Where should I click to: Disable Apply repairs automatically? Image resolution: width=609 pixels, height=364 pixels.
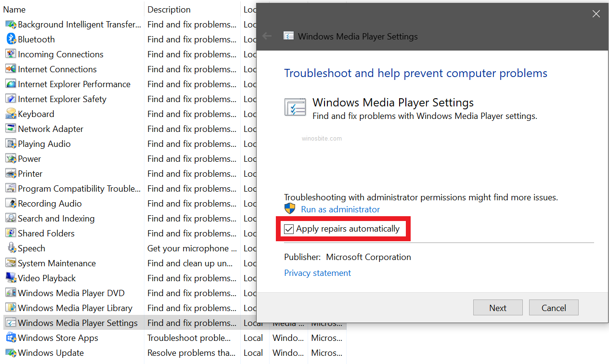point(289,229)
